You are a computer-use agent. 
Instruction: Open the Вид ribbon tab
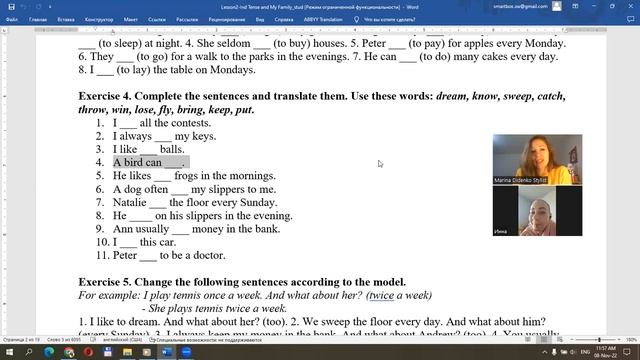260,19
